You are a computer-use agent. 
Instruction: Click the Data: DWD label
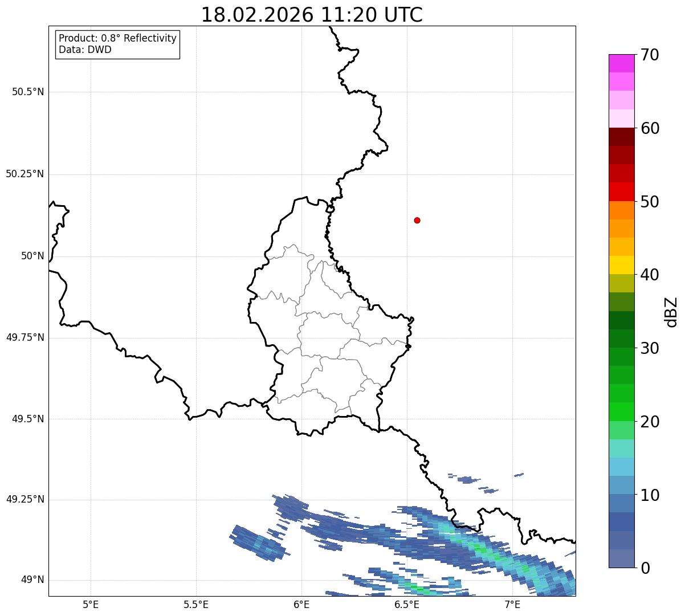(x=85, y=50)
